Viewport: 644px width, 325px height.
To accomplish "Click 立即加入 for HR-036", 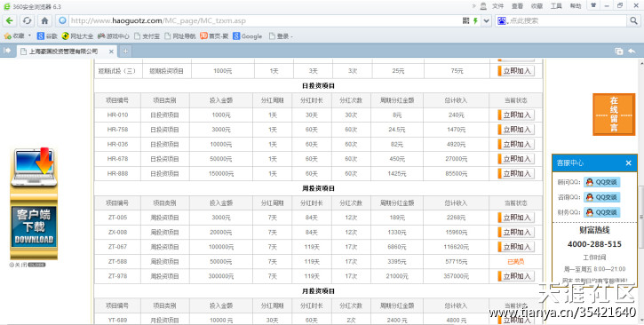I will pyautogui.click(x=516, y=145).
